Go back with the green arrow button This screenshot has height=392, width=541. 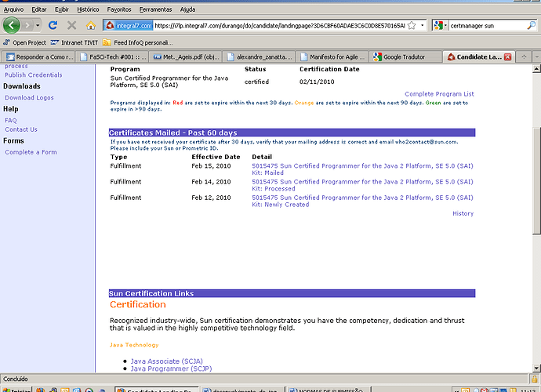12,25
